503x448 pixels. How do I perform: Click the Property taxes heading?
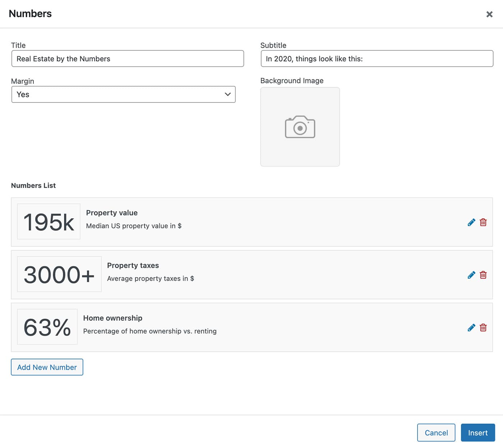pos(133,266)
